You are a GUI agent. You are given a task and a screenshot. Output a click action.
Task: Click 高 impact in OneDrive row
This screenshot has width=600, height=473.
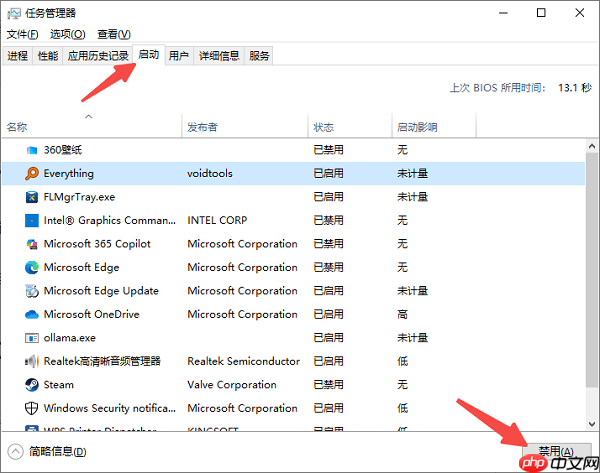pyautogui.click(x=403, y=315)
